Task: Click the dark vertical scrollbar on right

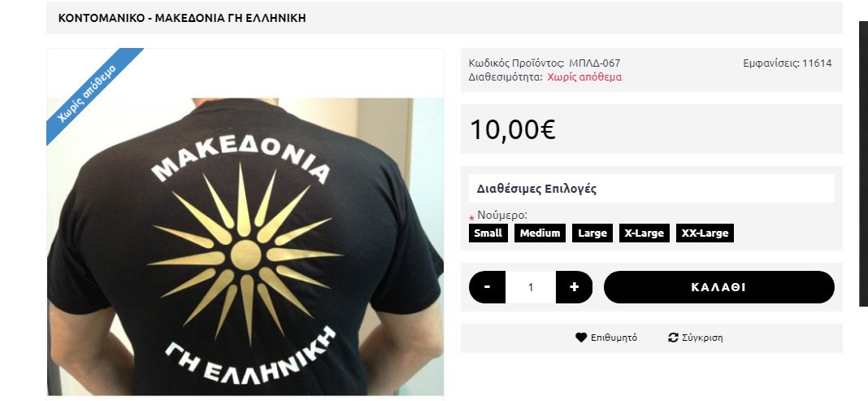Action: [x=863, y=163]
